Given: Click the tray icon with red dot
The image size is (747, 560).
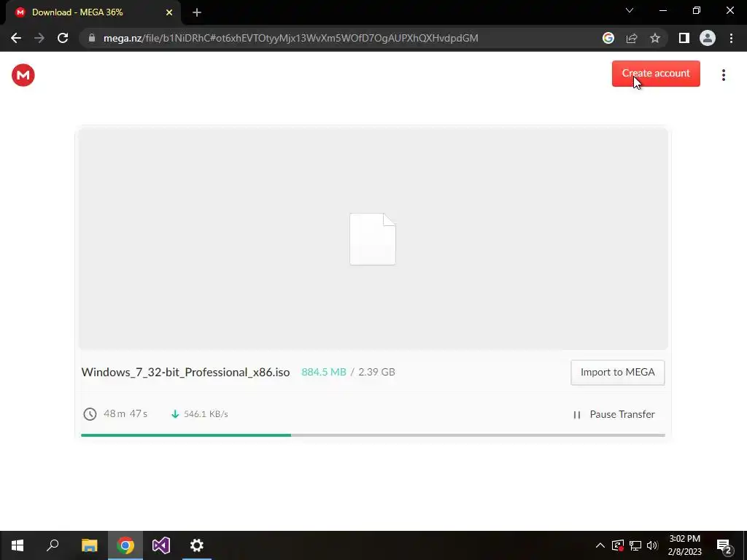Looking at the screenshot, I should [618, 545].
